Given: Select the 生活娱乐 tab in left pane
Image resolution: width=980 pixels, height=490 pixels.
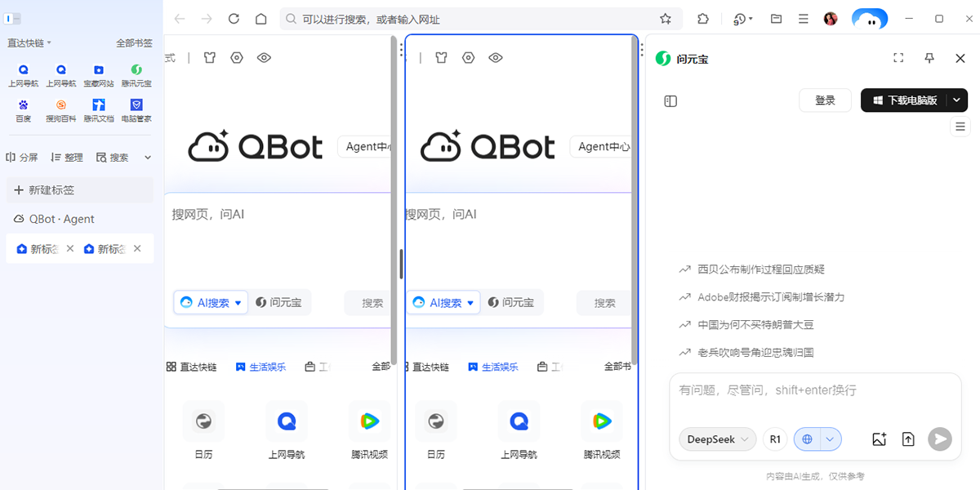Looking at the screenshot, I should [x=261, y=367].
